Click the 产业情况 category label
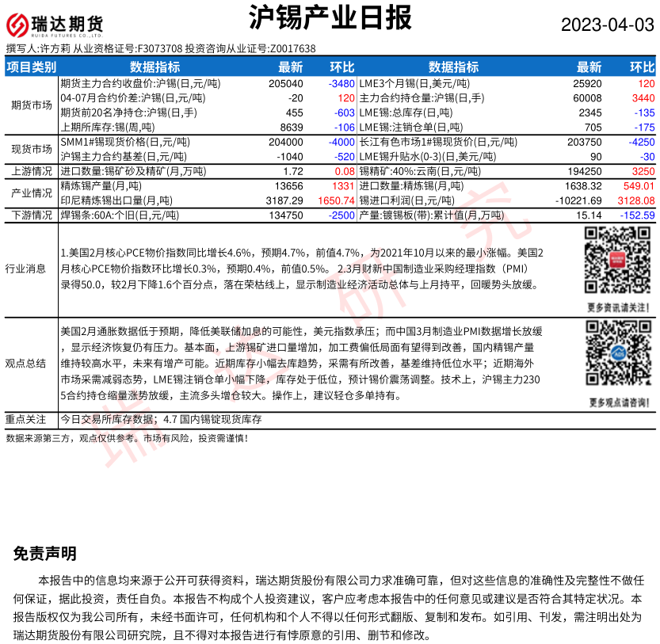660x644 pixels. pyautogui.click(x=32, y=193)
